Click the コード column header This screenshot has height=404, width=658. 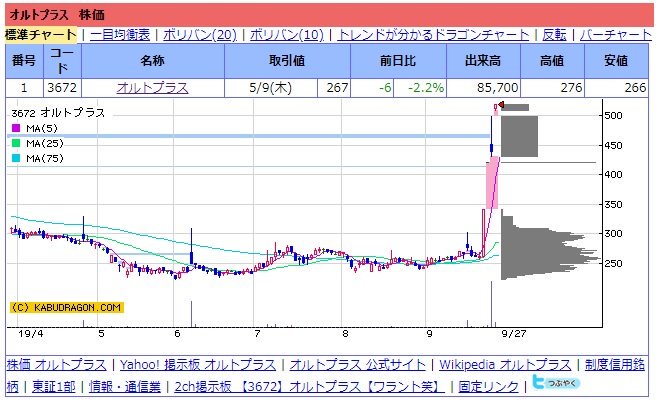(x=62, y=61)
